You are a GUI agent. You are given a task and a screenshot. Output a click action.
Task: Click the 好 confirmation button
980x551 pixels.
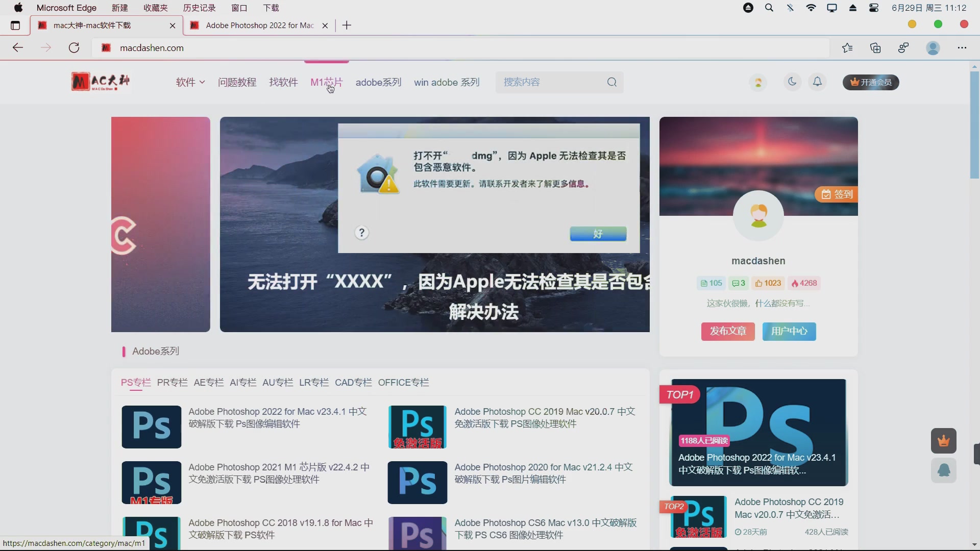pos(598,235)
